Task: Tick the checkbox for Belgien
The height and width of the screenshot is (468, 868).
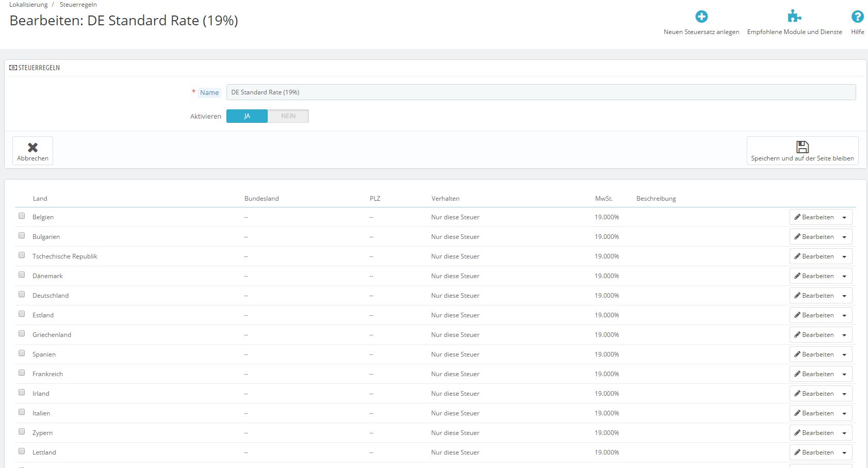Action: pos(22,216)
